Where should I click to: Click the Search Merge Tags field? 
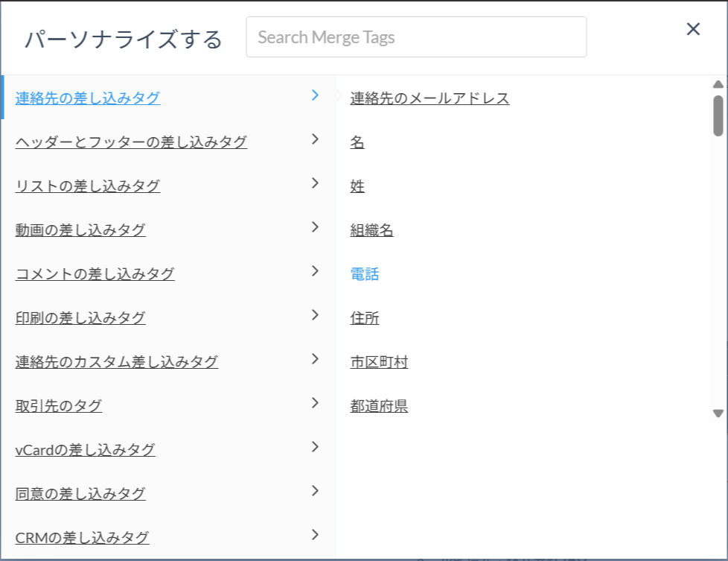tap(416, 37)
